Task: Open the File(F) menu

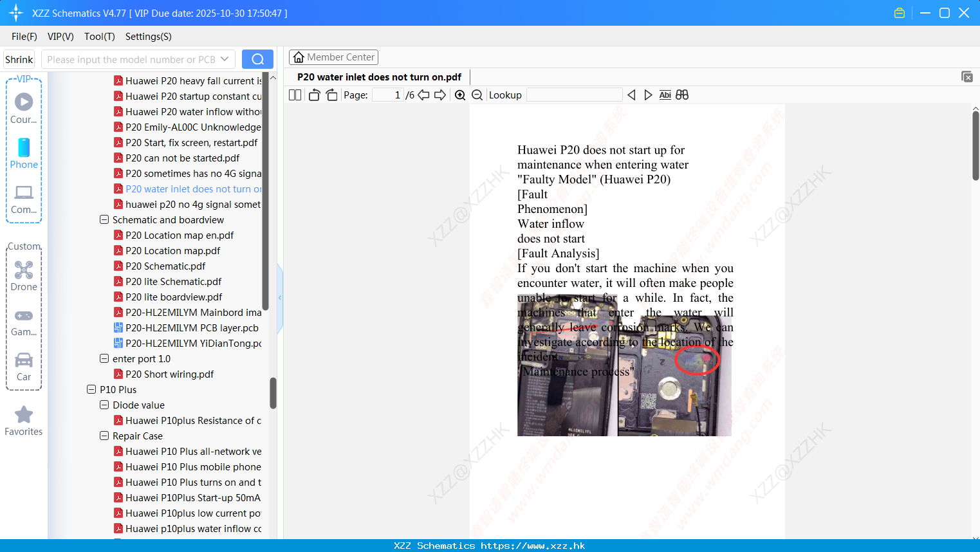Action: click(24, 37)
